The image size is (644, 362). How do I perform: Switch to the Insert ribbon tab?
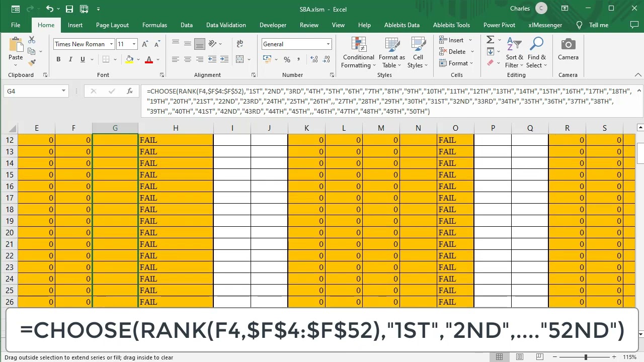75,25
